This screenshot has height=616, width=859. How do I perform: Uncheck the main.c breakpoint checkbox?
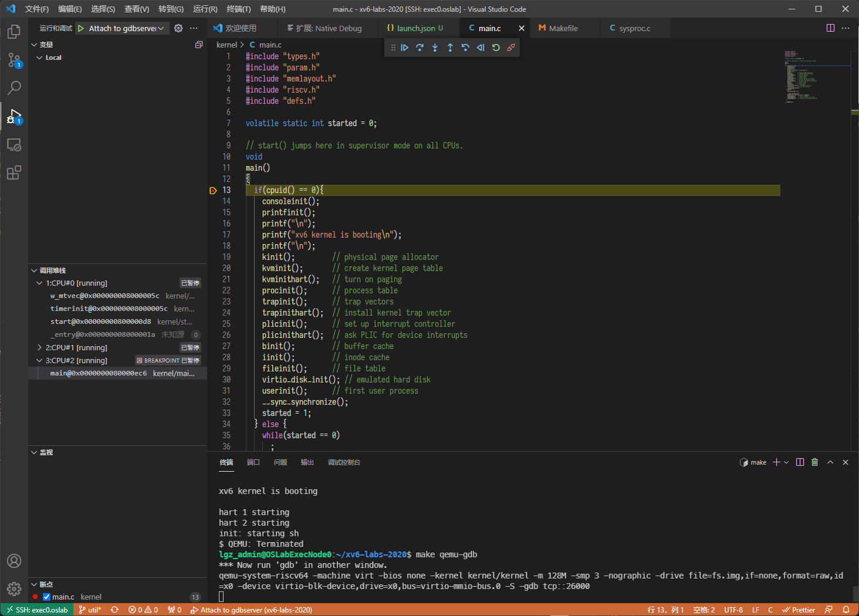[x=47, y=597]
